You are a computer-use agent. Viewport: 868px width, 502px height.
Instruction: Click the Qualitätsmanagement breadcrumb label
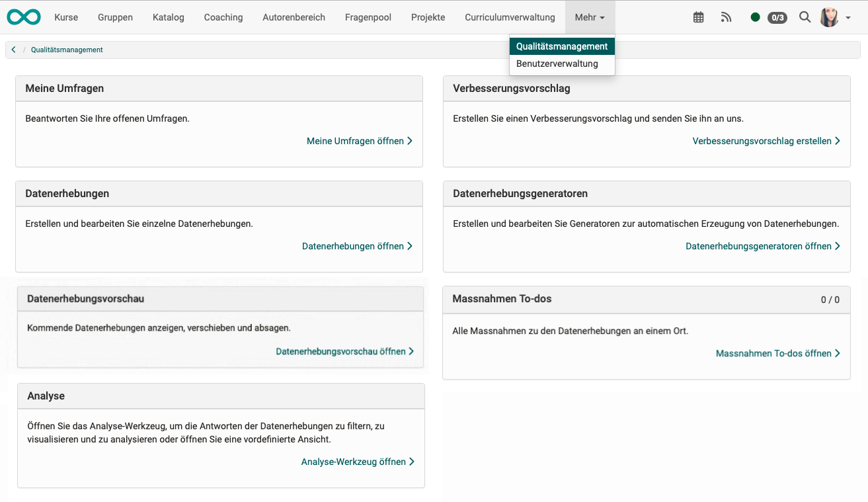[x=66, y=50]
